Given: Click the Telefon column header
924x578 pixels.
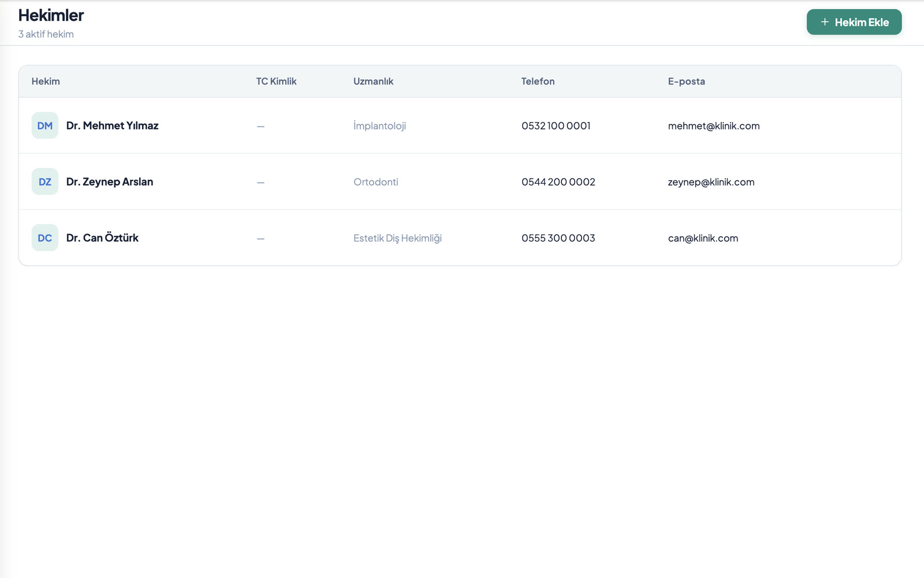Looking at the screenshot, I should tap(538, 81).
